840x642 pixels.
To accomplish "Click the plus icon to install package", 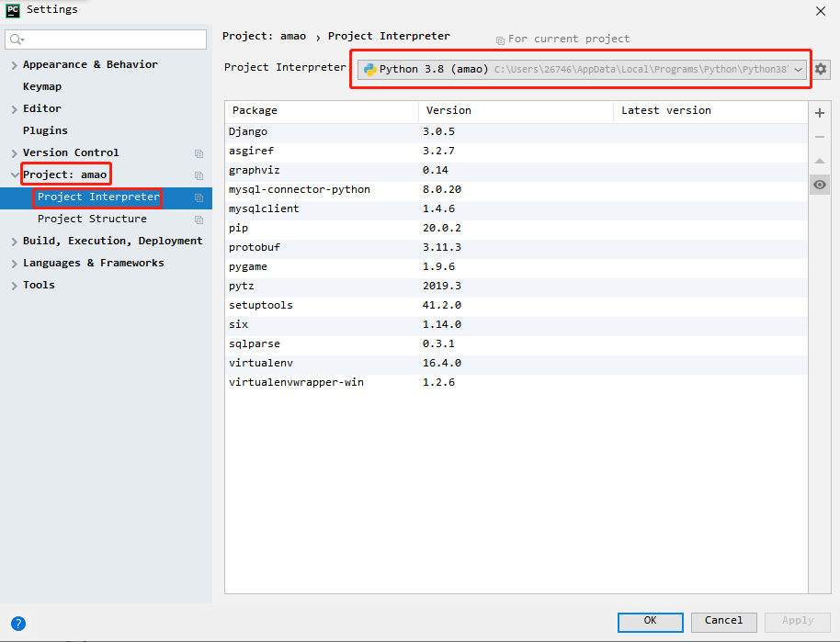I will click(819, 113).
